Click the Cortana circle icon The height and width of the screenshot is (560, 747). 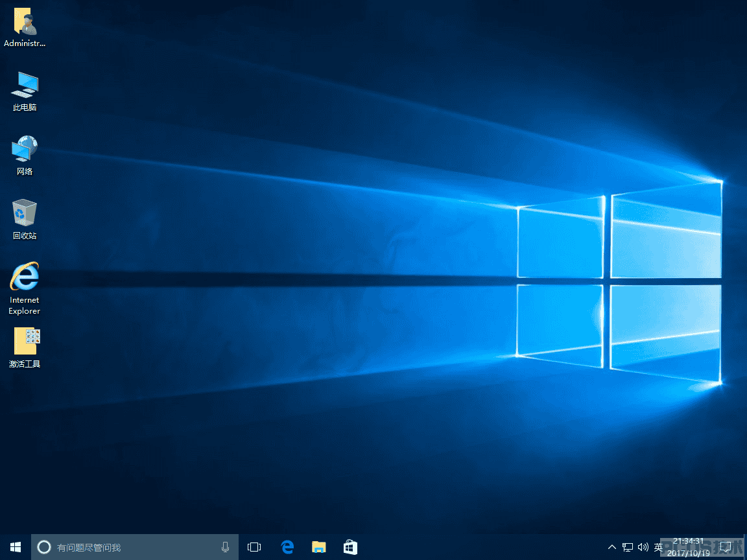pos(44,547)
